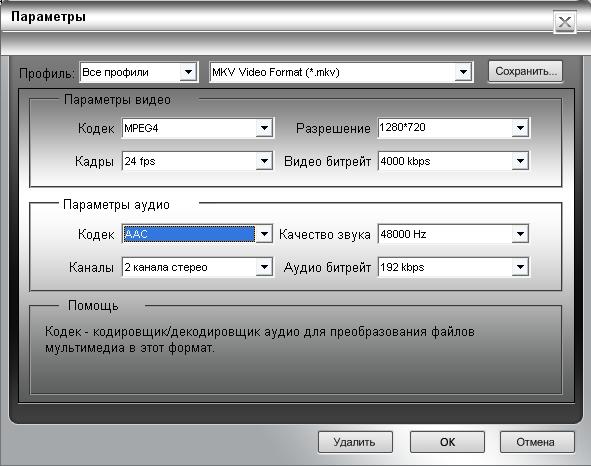Expand the Аудио битрейт 192 kbps dropdown
The height and width of the screenshot is (466, 591).
coord(520,267)
